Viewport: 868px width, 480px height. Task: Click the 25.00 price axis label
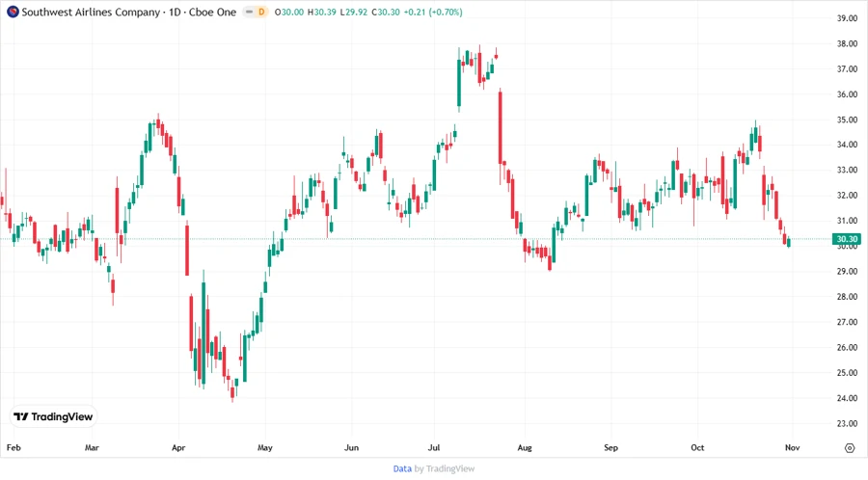(847, 373)
